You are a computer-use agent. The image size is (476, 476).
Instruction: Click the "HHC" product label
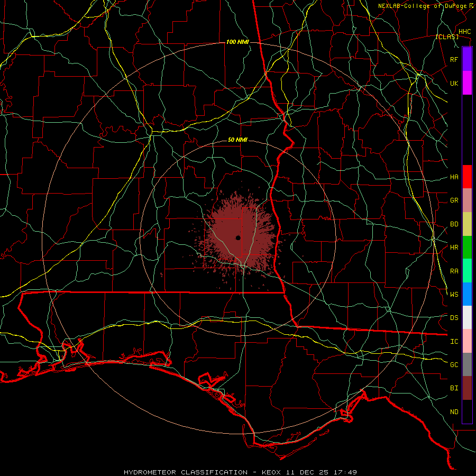(465, 32)
